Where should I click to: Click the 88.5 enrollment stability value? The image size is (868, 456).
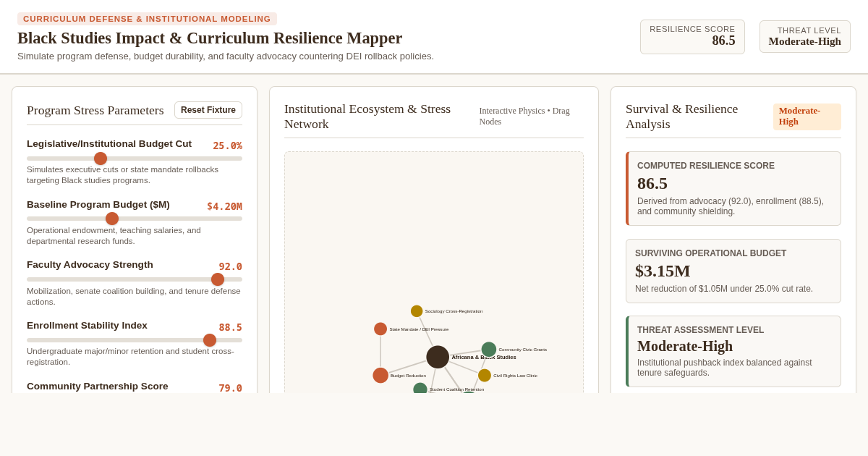pyautogui.click(x=231, y=327)
